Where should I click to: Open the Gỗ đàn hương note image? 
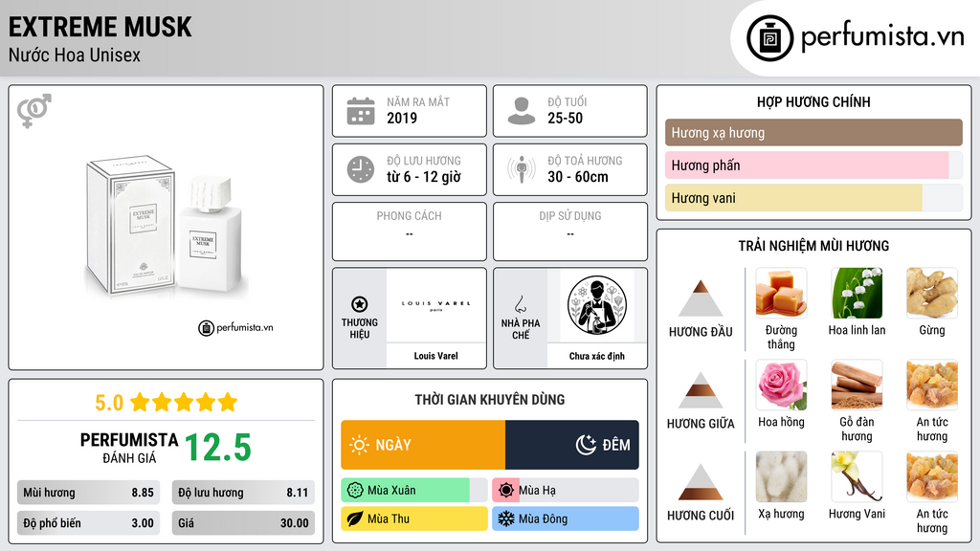857,385
